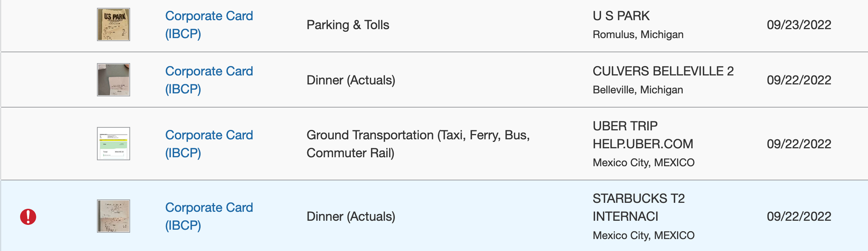Select the Parking & Tolls receipt preview
868x251 pixels.
tap(113, 25)
